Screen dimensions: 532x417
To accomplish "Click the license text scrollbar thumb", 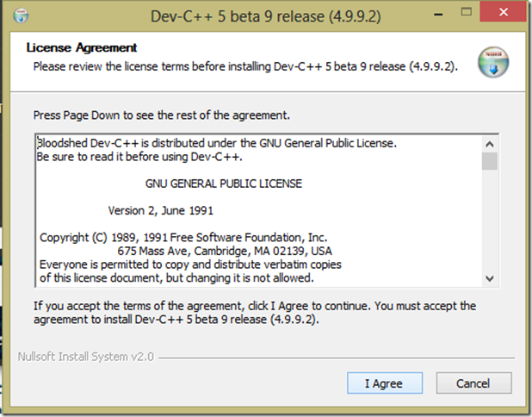I will [489, 161].
